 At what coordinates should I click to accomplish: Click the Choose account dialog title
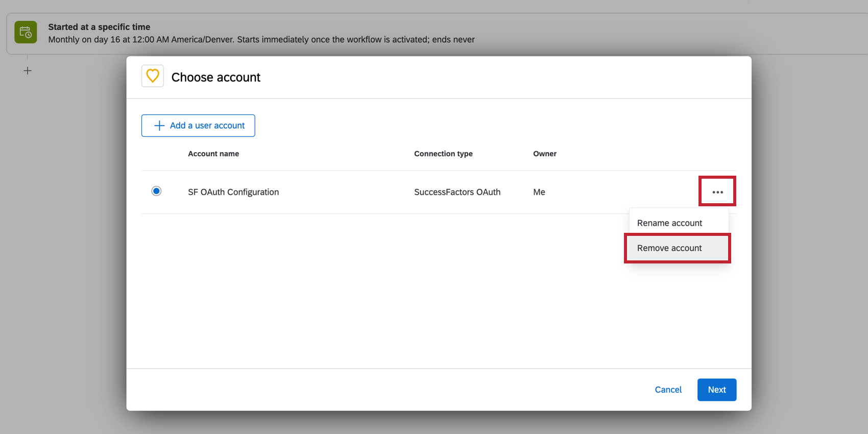point(215,77)
